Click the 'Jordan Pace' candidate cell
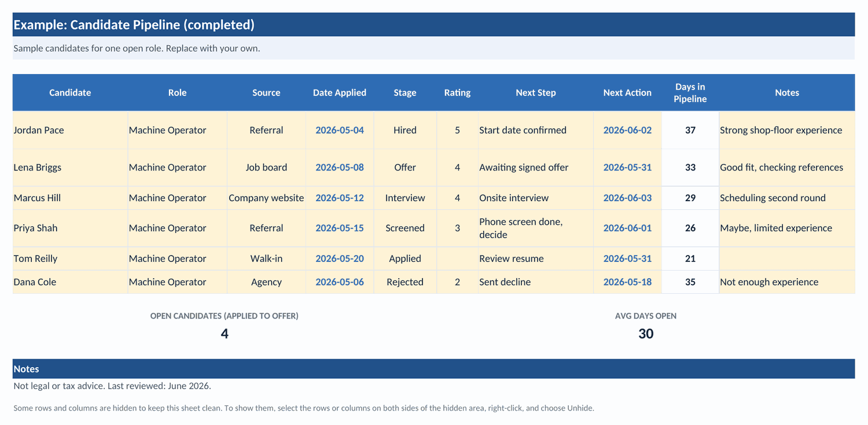The width and height of the screenshot is (868, 425). click(x=70, y=130)
